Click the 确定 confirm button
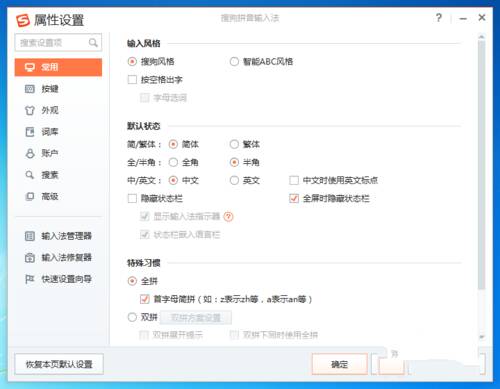This screenshot has height=389, width=500. pyautogui.click(x=340, y=364)
